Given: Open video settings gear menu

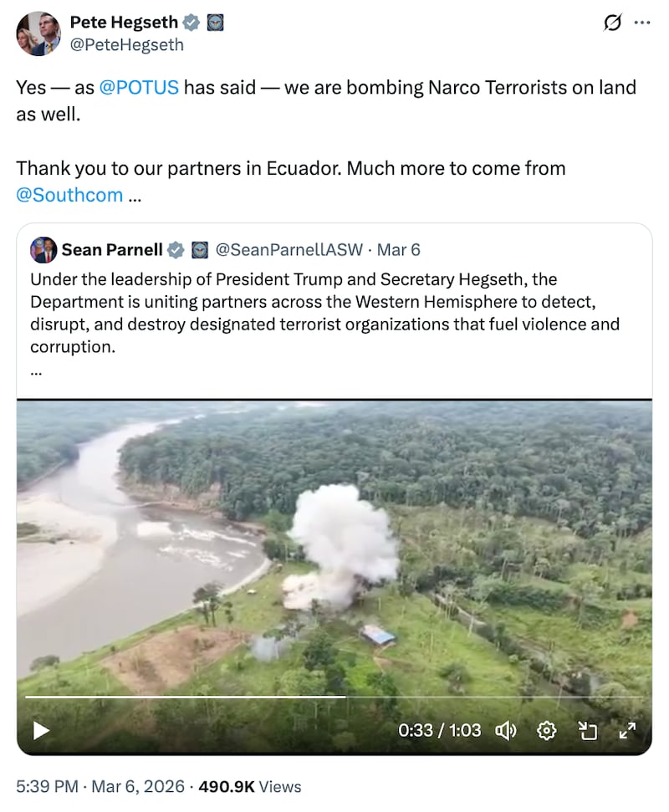Looking at the screenshot, I should (547, 730).
